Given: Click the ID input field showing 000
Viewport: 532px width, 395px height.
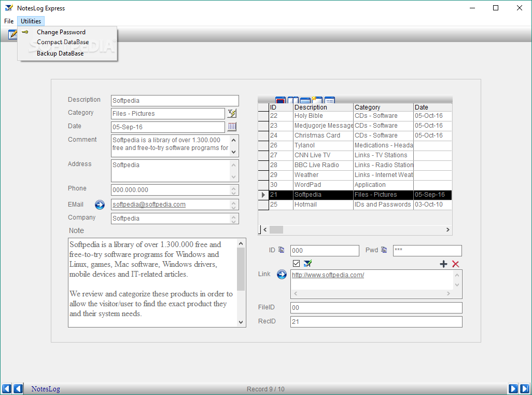Looking at the screenshot, I should click(325, 251).
